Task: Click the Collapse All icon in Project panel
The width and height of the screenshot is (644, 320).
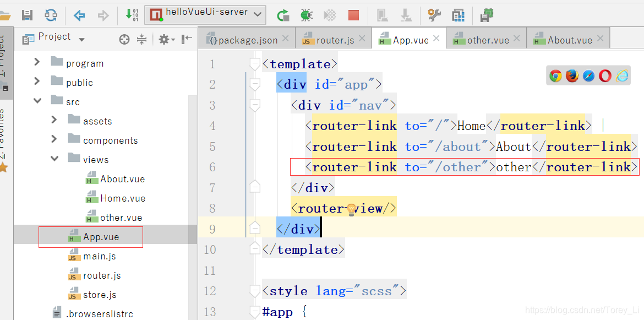Action: tap(141, 40)
